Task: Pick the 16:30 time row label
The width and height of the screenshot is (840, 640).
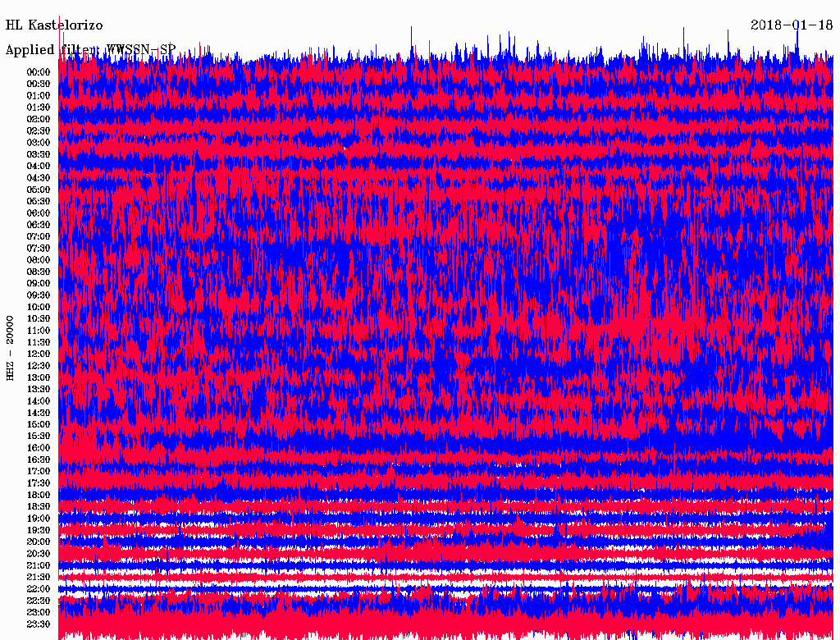Action: (39, 460)
